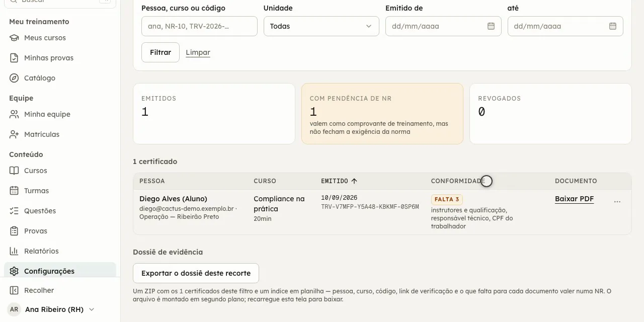Collapse the sidebar with Recolher
Screen dimensions: 644x322
click(60, 290)
